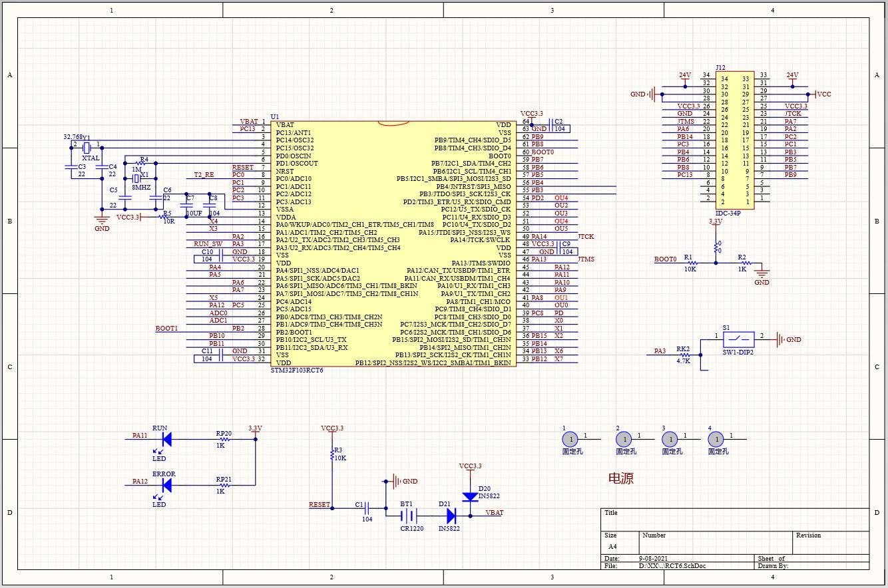The image size is (888, 588).
Task: Select mounting hole numbered 3
Action: (x=670, y=439)
